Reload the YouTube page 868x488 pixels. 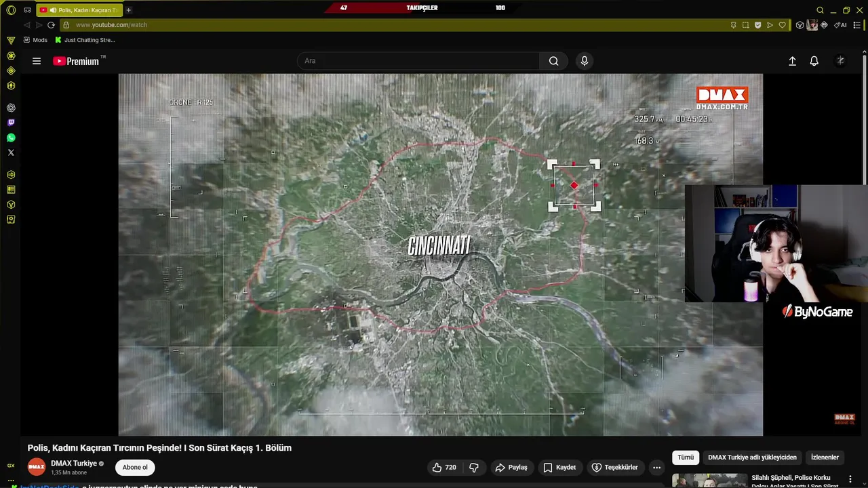[x=51, y=25]
